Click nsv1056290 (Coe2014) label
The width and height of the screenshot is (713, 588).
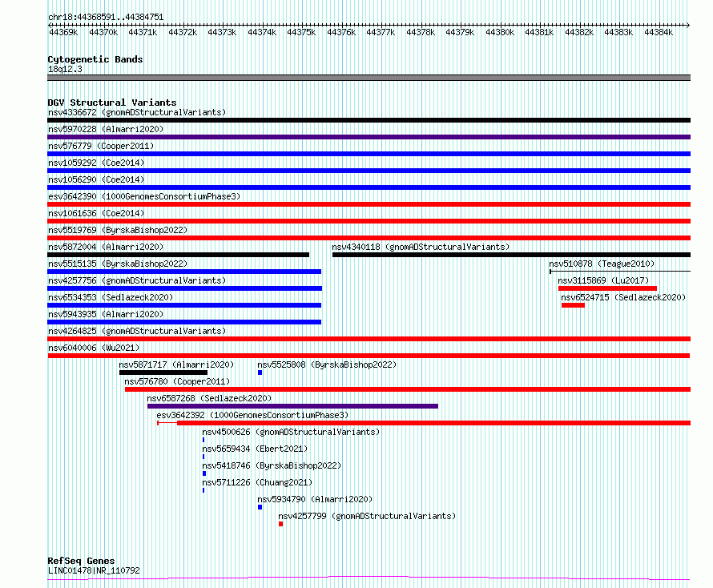(x=96, y=179)
